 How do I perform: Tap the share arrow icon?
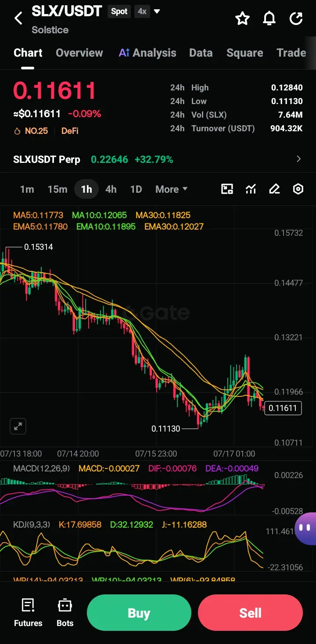[x=296, y=18]
